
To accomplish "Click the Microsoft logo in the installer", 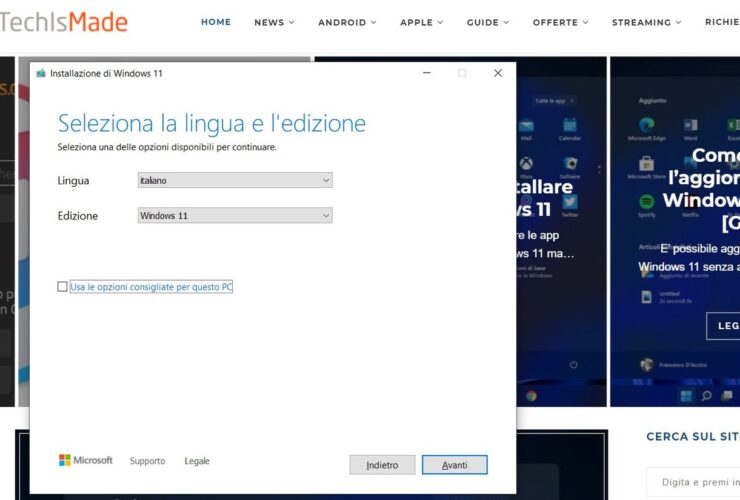I will [85, 460].
